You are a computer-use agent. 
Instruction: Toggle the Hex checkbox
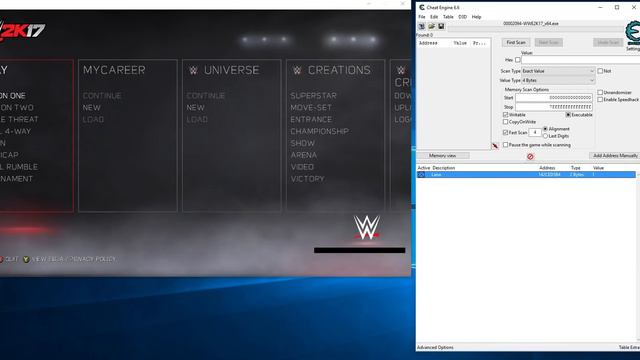(x=518, y=60)
